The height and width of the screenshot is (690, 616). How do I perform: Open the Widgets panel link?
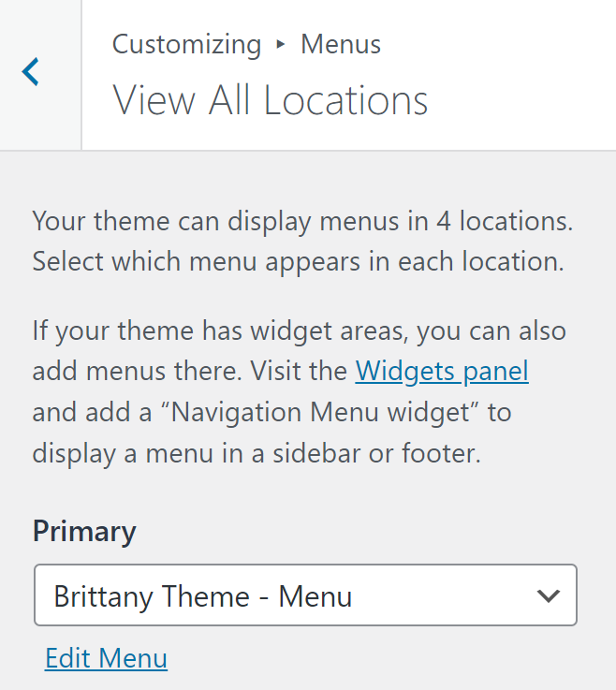tap(442, 372)
